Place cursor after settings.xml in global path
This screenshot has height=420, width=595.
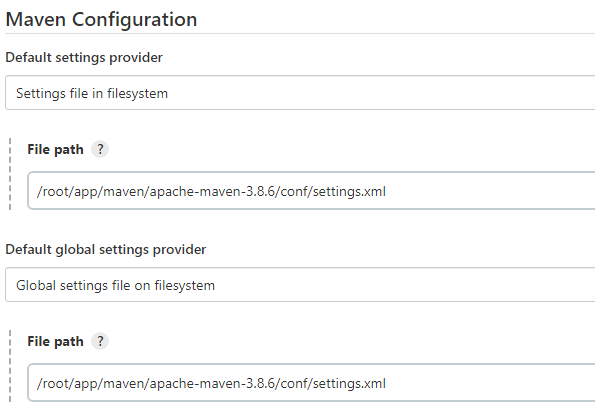point(387,383)
